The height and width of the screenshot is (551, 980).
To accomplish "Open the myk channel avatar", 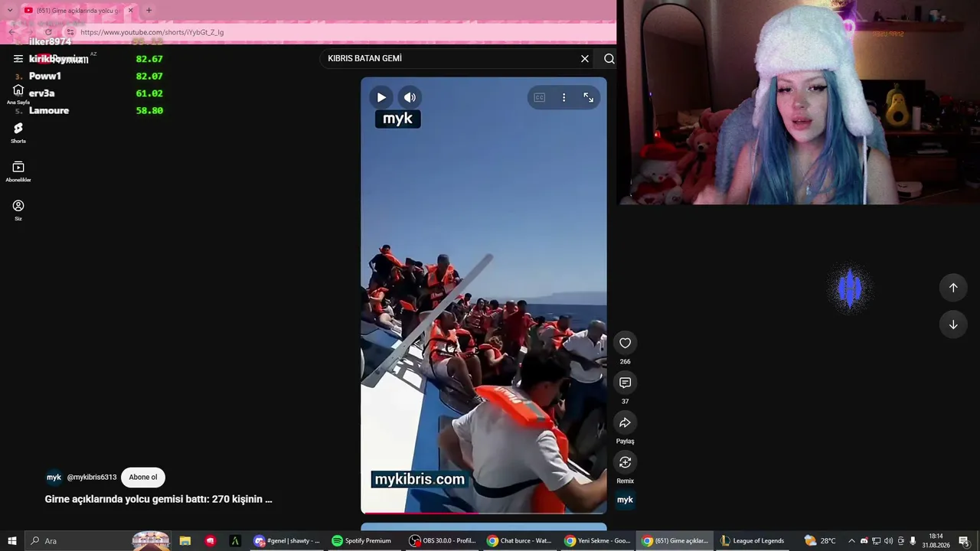I will click(x=54, y=478).
